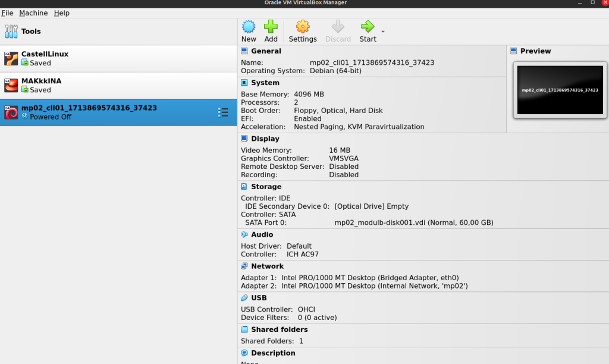Click the General section icon
The image size is (609, 364).
pyautogui.click(x=244, y=51)
